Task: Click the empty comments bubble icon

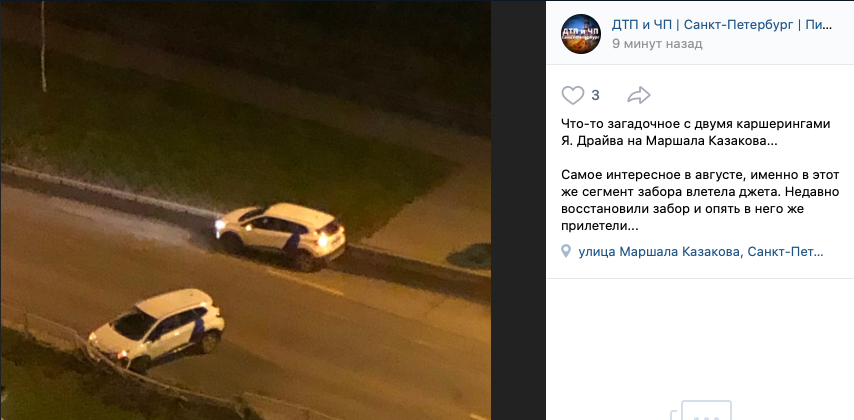Action: [699, 411]
